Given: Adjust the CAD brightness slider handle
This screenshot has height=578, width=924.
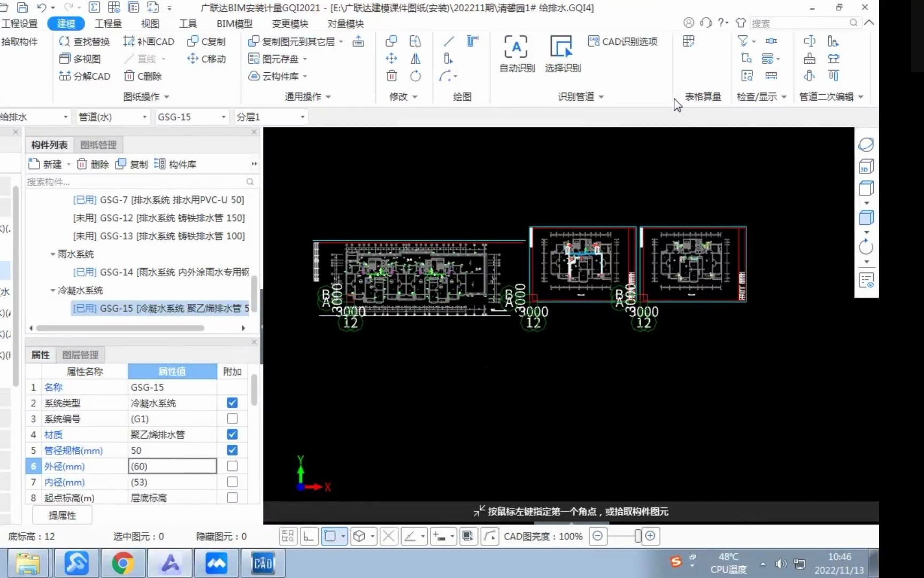Looking at the screenshot, I should [x=637, y=536].
